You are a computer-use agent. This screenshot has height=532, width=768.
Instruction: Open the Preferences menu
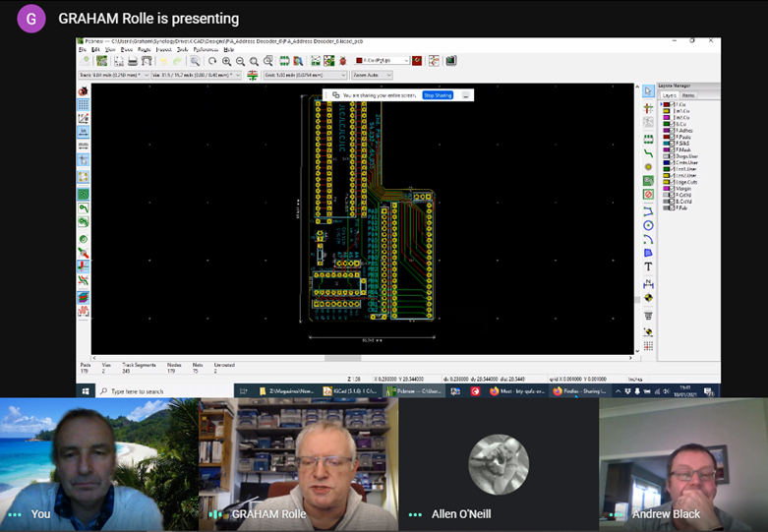202,49
